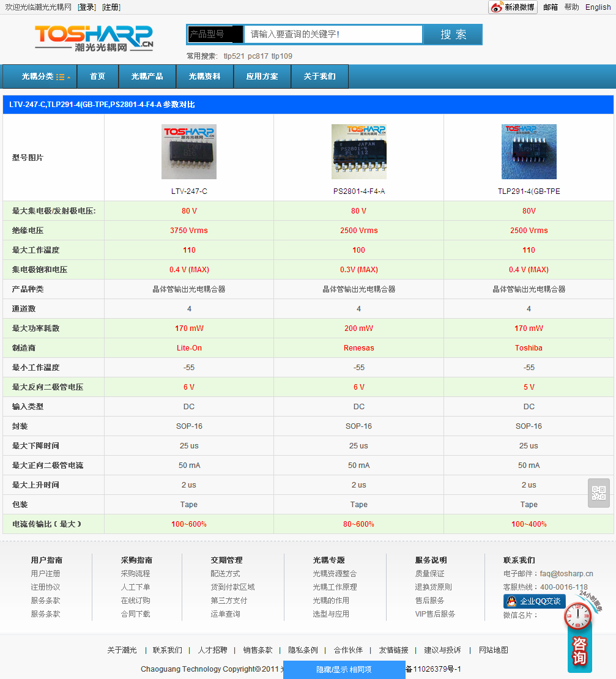The width and height of the screenshot is (616, 679).
Task: Open the 人才招聘 bottom link
Action: pyautogui.click(x=212, y=650)
